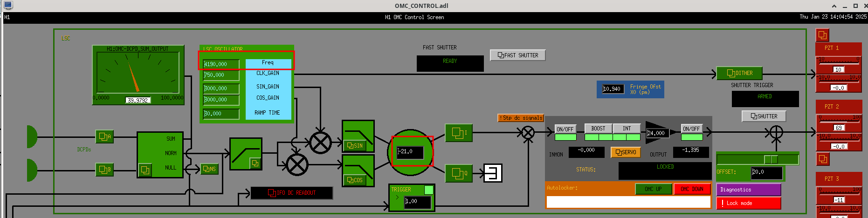This screenshot has height=218, width=868.
Task: Adjust PZT 3 upper slider
Action: point(839,191)
